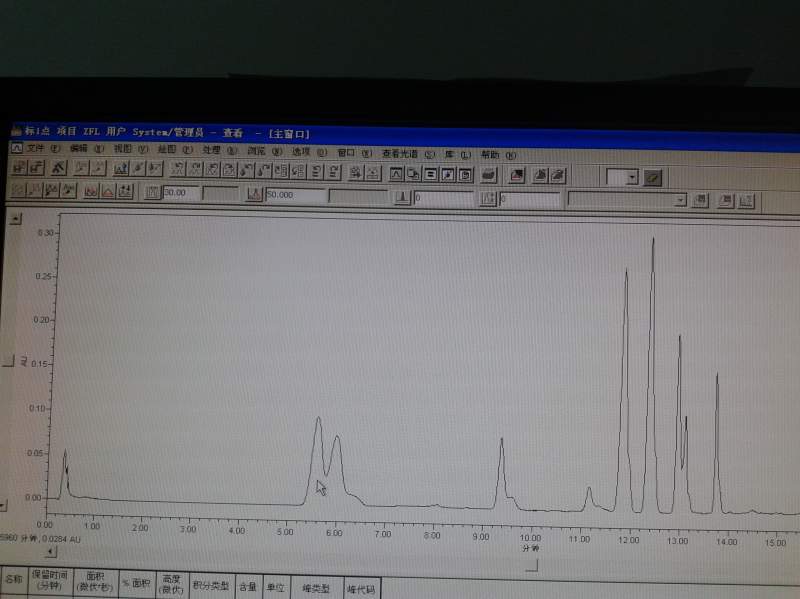Open the 窗口 (Window) menu
Image resolution: width=800 pixels, height=599 pixels.
click(x=354, y=153)
